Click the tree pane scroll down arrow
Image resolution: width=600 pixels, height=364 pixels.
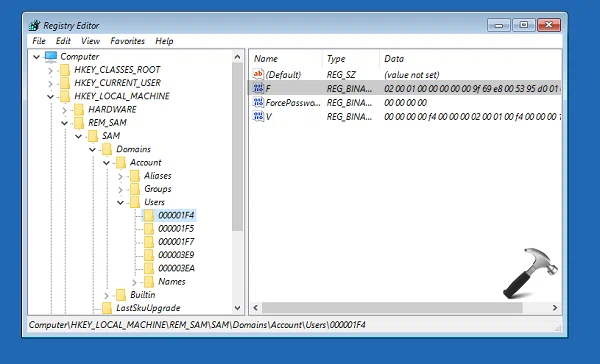(237, 308)
